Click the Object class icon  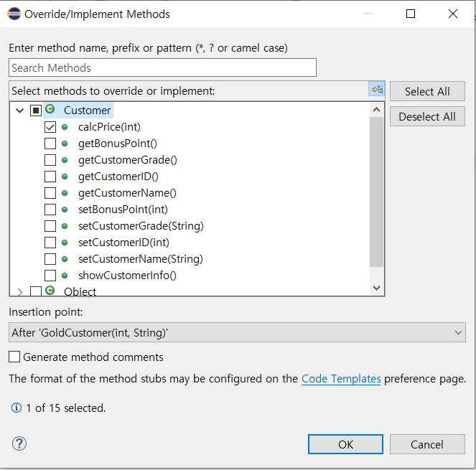point(50,291)
